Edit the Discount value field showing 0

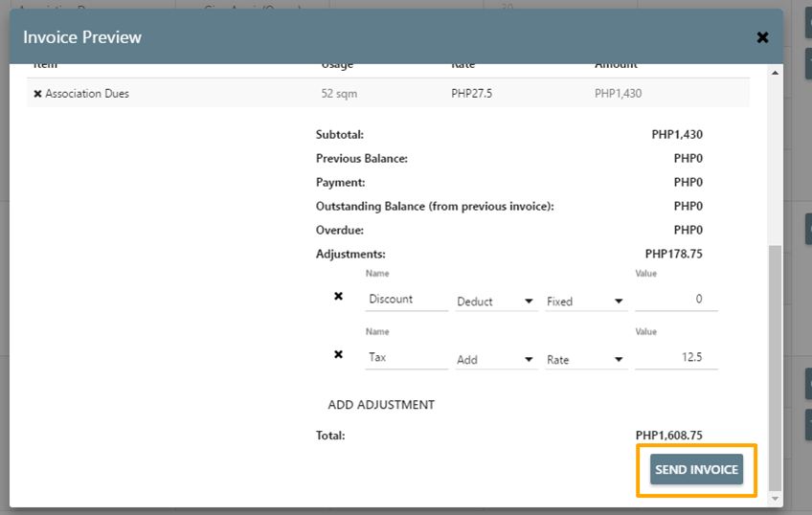(x=676, y=300)
